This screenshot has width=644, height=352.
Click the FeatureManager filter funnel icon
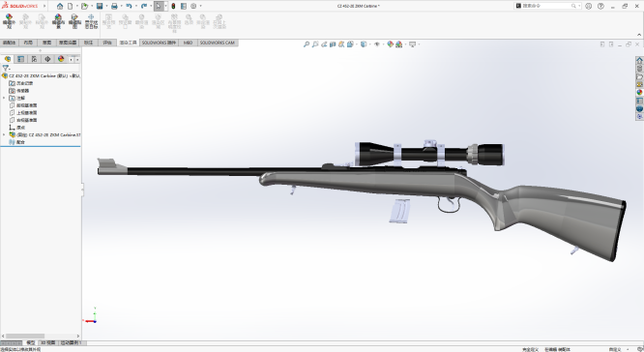pyautogui.click(x=6, y=69)
